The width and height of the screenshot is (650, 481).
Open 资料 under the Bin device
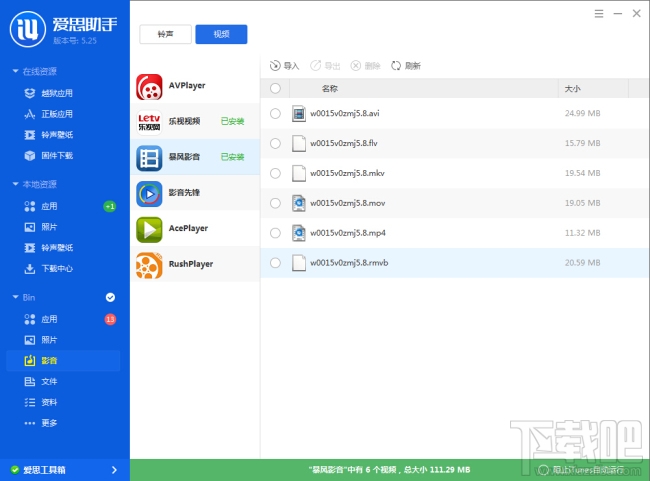(41, 402)
